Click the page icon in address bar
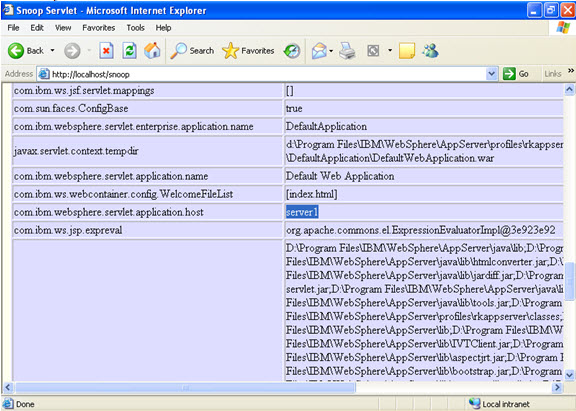The width and height of the screenshot is (576, 411). pyautogui.click(x=44, y=74)
